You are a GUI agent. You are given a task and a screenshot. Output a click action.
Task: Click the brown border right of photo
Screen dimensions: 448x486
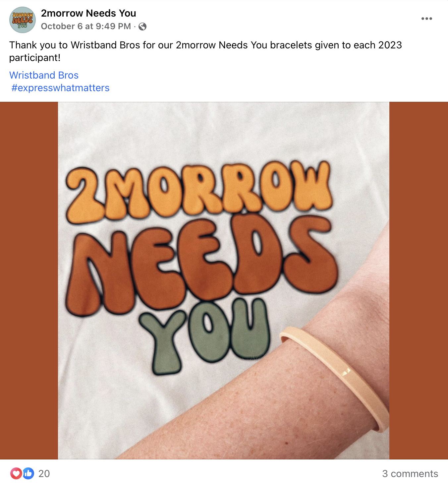click(419, 280)
